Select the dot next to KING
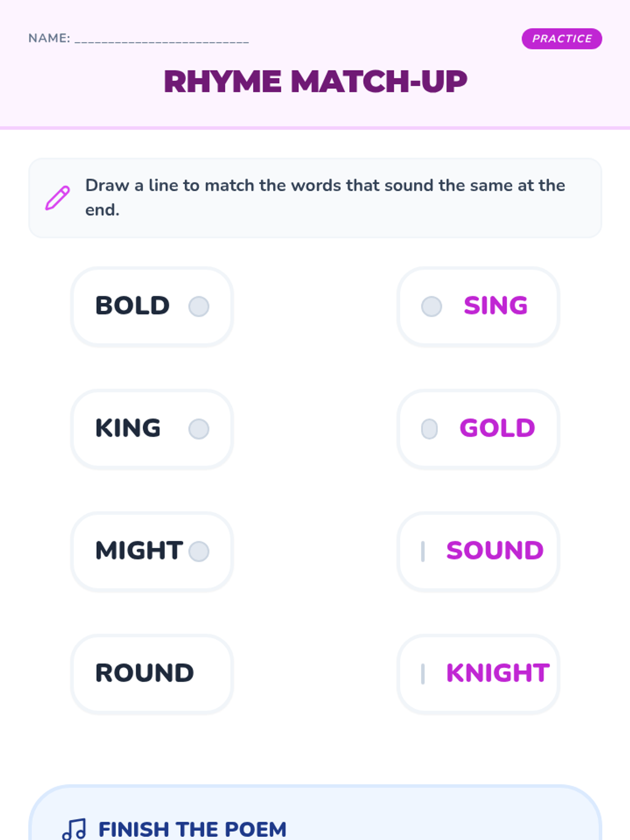The height and width of the screenshot is (840, 630). coord(199,429)
